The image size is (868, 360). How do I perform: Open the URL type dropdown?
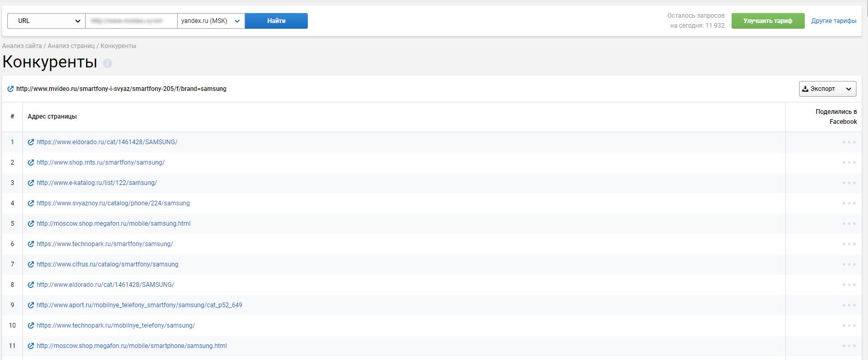[47, 21]
